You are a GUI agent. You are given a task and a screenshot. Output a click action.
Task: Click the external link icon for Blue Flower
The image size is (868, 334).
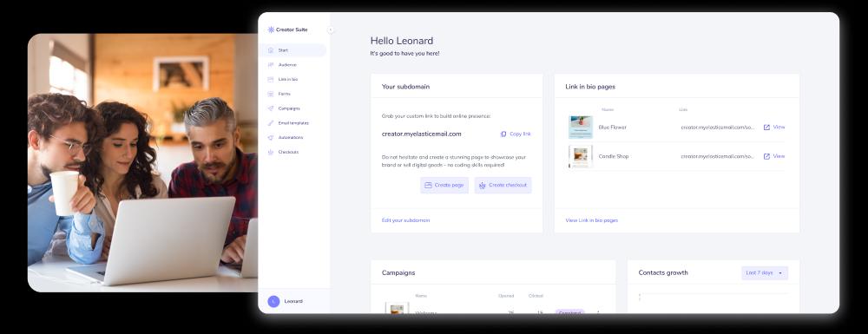coord(766,128)
